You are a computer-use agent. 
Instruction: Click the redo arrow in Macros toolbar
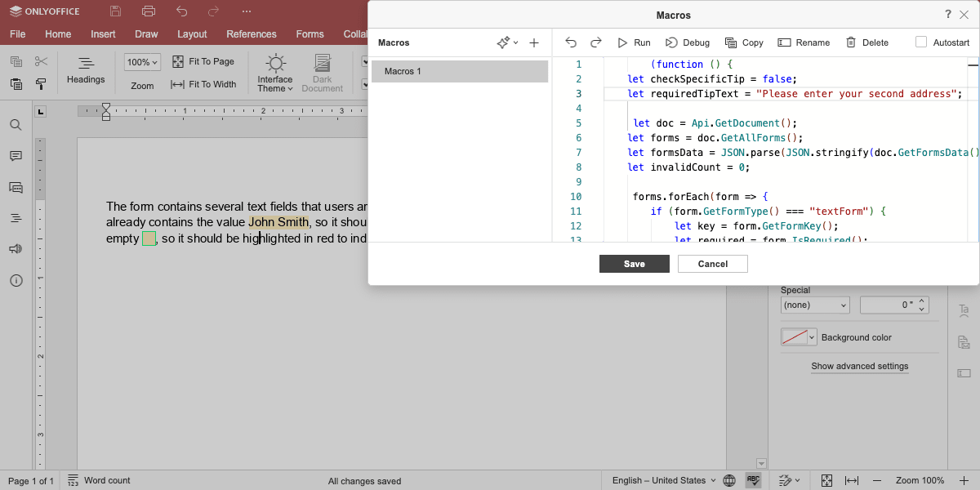pyautogui.click(x=596, y=42)
